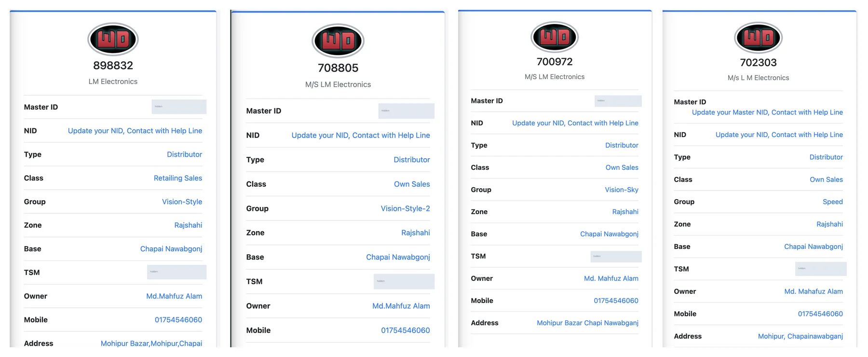This screenshot has height=357, width=868.
Task: Select shop name M/S LM Electronics under 708805
Action: click(x=338, y=84)
